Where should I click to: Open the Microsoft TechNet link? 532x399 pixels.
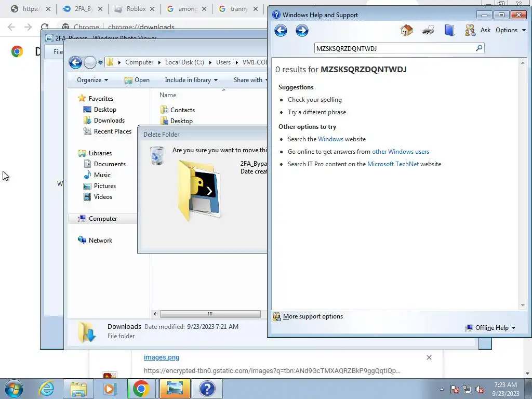point(393,164)
